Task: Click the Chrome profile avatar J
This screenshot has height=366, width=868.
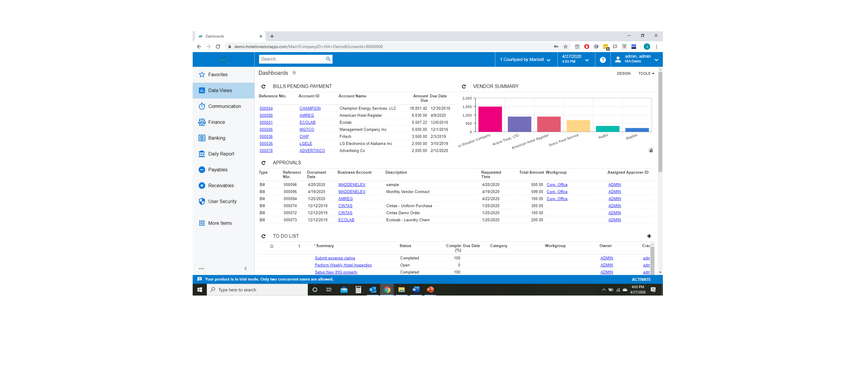Action: 647,47
